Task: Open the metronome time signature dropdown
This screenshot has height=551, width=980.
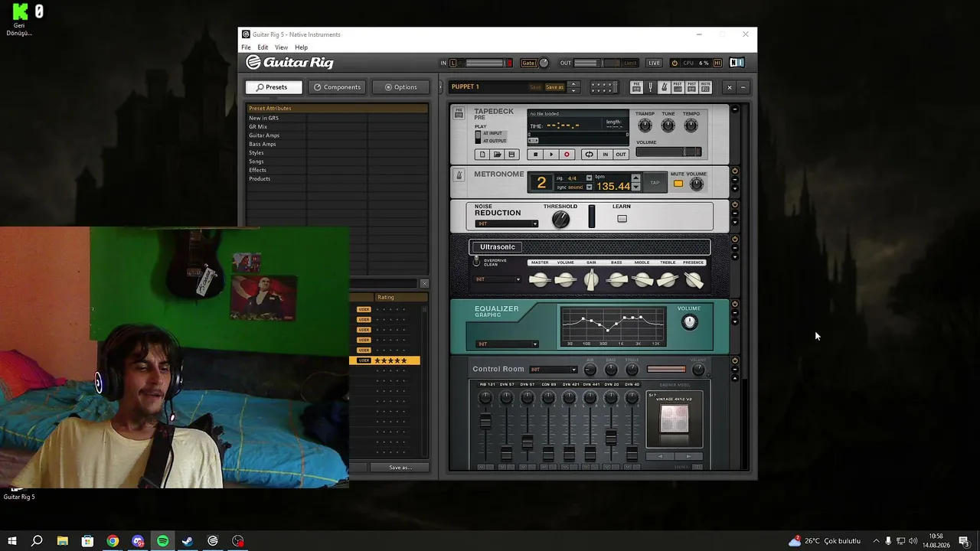Action: (589, 178)
